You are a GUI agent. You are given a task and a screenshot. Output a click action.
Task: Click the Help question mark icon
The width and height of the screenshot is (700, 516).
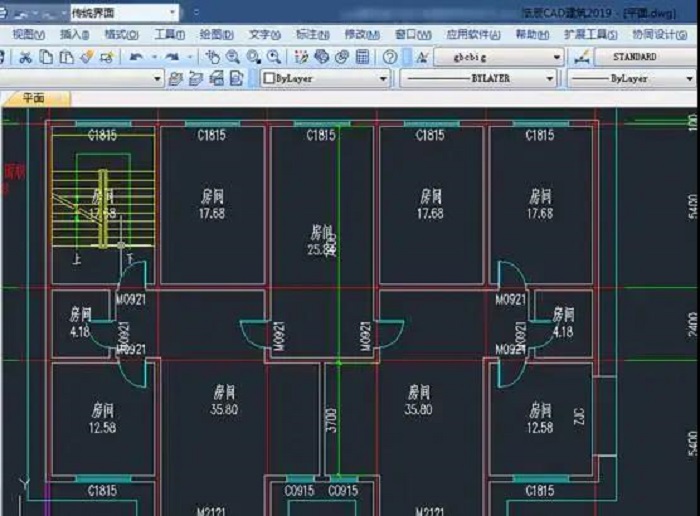click(x=391, y=58)
